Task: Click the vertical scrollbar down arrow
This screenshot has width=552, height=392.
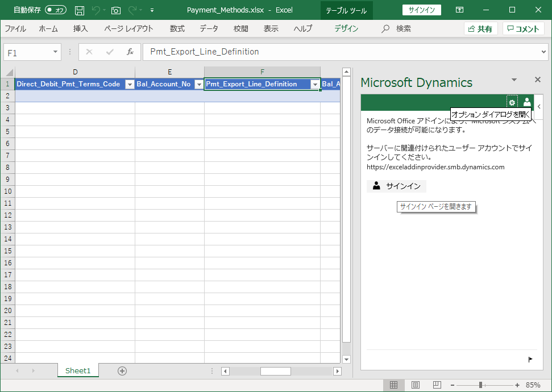Action: [x=346, y=359]
